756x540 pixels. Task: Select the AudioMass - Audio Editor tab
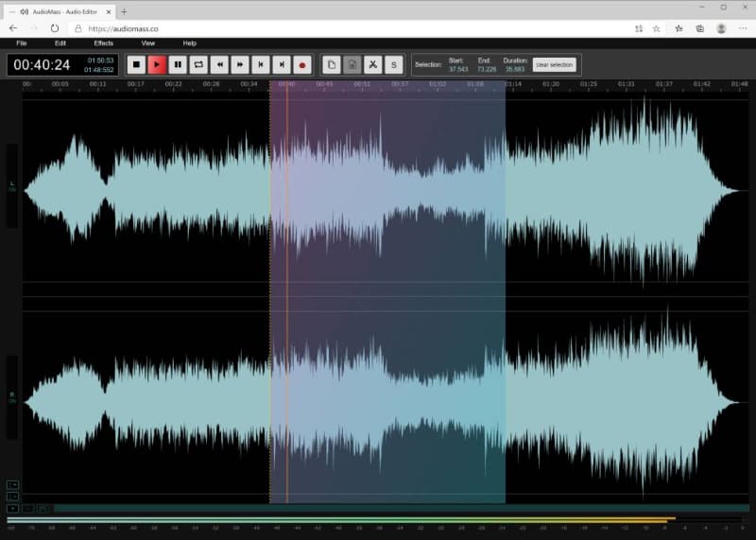pyautogui.click(x=60, y=11)
